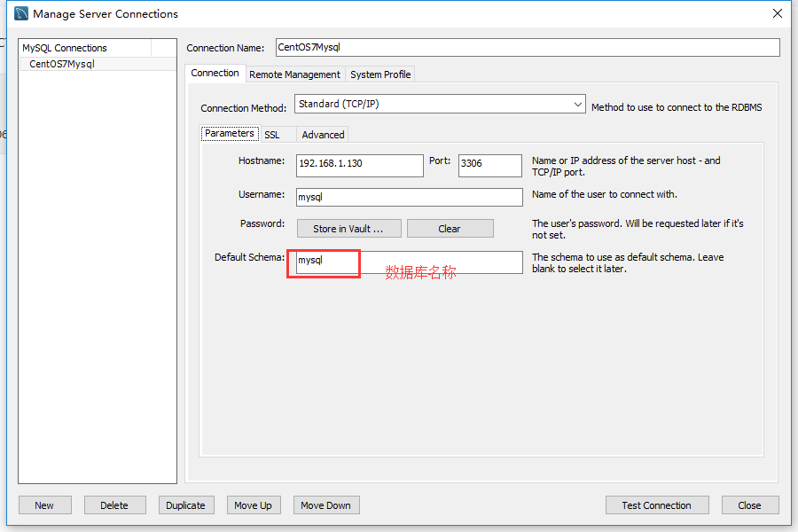This screenshot has height=532, width=798.
Task: Click the Move Up button
Action: 254,505
